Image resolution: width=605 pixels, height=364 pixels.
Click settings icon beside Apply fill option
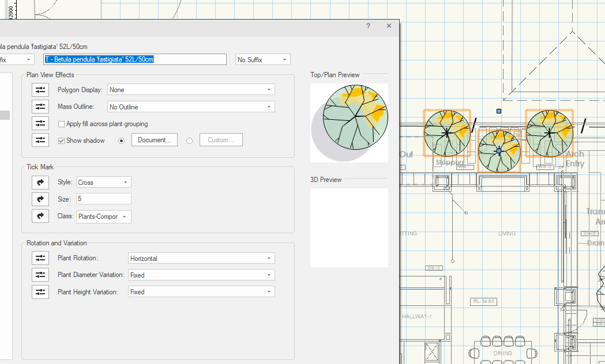[x=40, y=123]
